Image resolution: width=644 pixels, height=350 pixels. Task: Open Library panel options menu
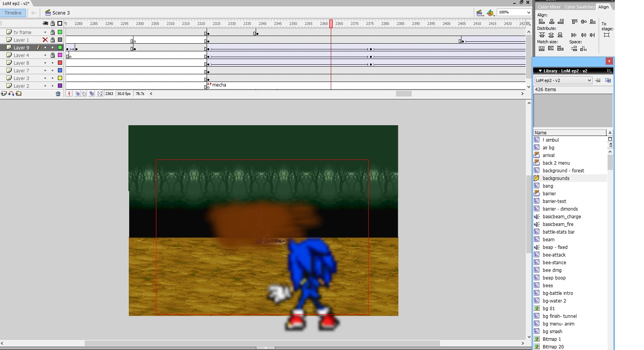[x=609, y=71]
